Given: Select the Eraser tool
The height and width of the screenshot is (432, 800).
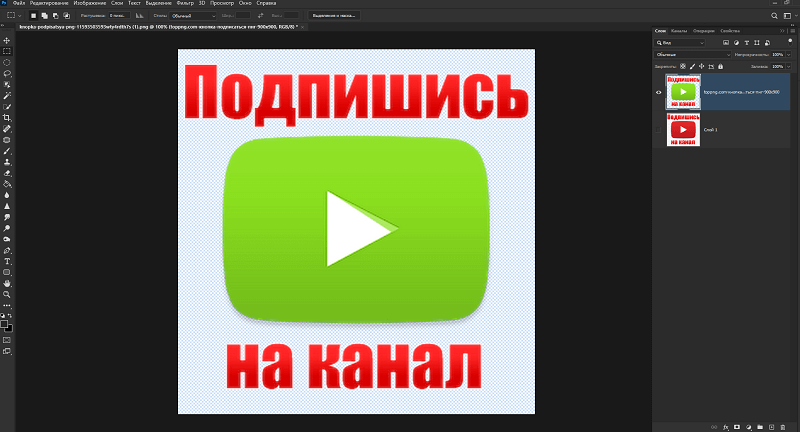Looking at the screenshot, I should [7, 173].
